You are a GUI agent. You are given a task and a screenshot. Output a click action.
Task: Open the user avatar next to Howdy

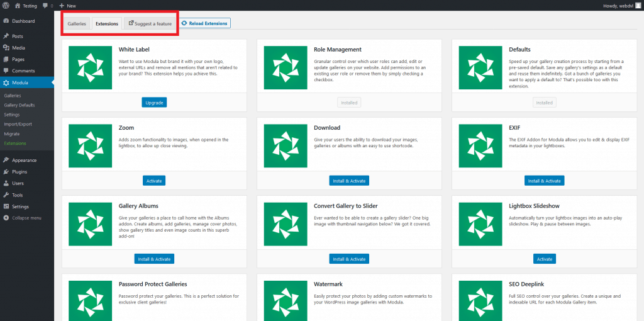638,6
